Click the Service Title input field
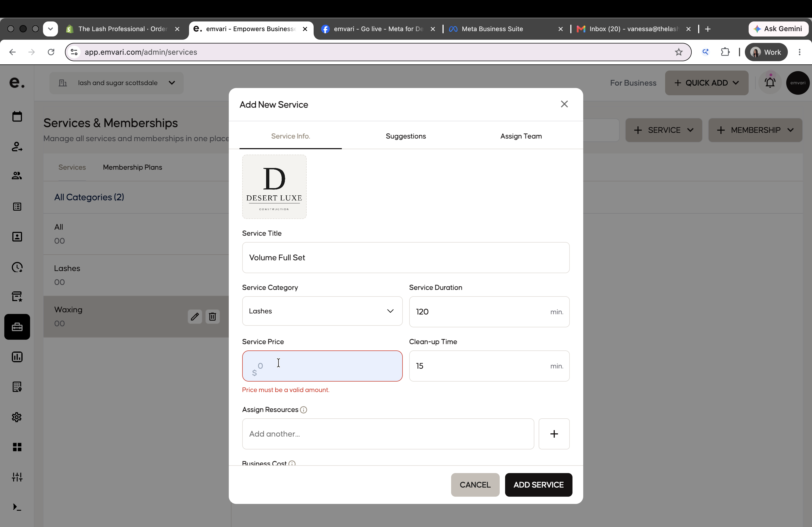812x527 pixels. pos(406,257)
